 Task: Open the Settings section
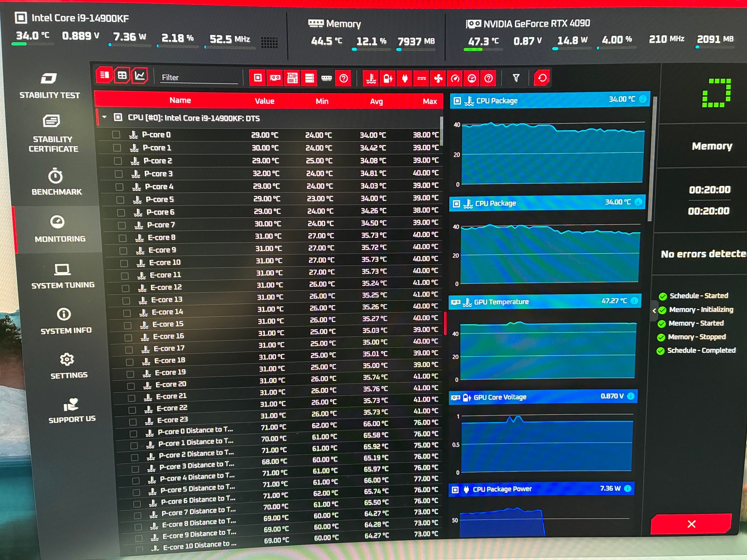click(68, 366)
